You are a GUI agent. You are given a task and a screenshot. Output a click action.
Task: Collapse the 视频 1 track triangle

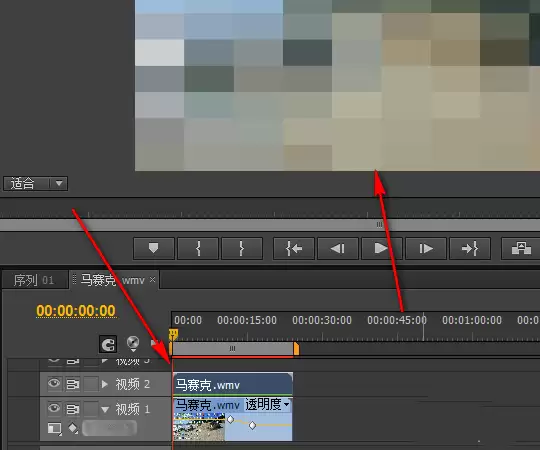105,409
